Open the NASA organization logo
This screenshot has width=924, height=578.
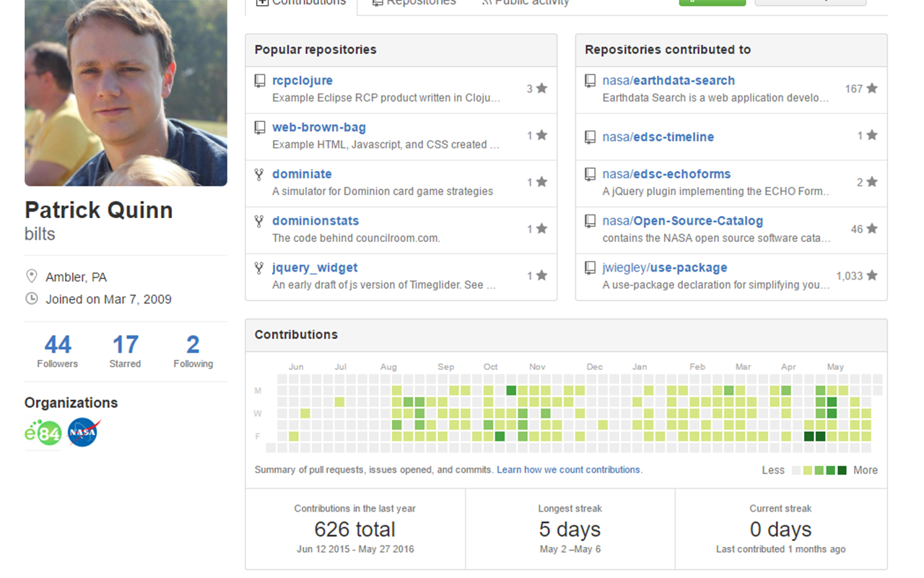coord(82,432)
